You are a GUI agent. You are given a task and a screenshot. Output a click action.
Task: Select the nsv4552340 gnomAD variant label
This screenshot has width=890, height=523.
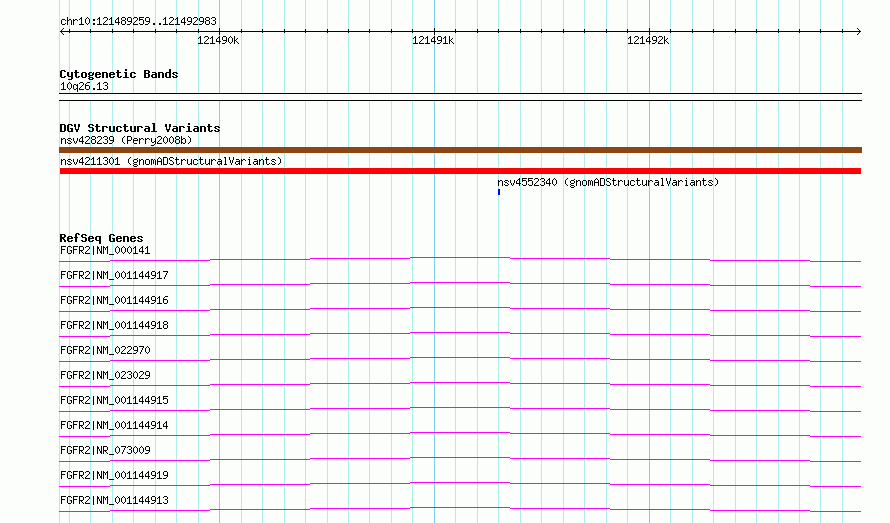click(x=608, y=182)
